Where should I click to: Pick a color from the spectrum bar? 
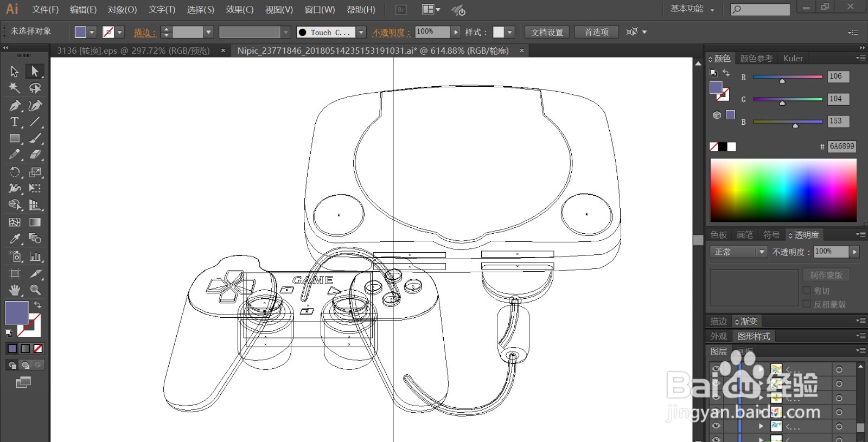(783, 190)
